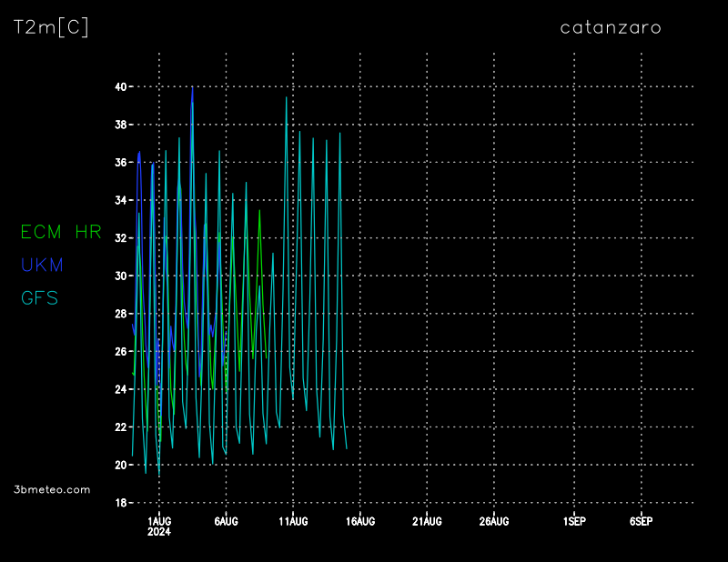Click the blue UKM peak near 40 degrees
Screen dimensions: 728x562
tap(192, 91)
